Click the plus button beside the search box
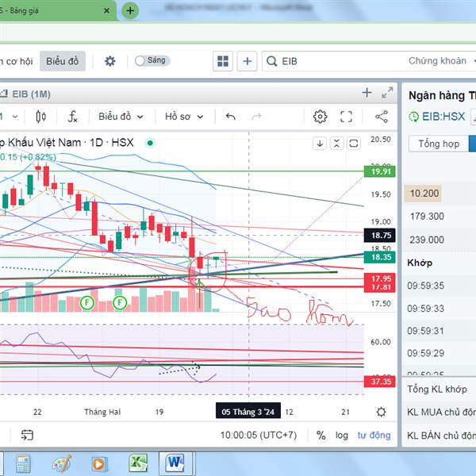This screenshot has height=476, width=476. (248, 61)
